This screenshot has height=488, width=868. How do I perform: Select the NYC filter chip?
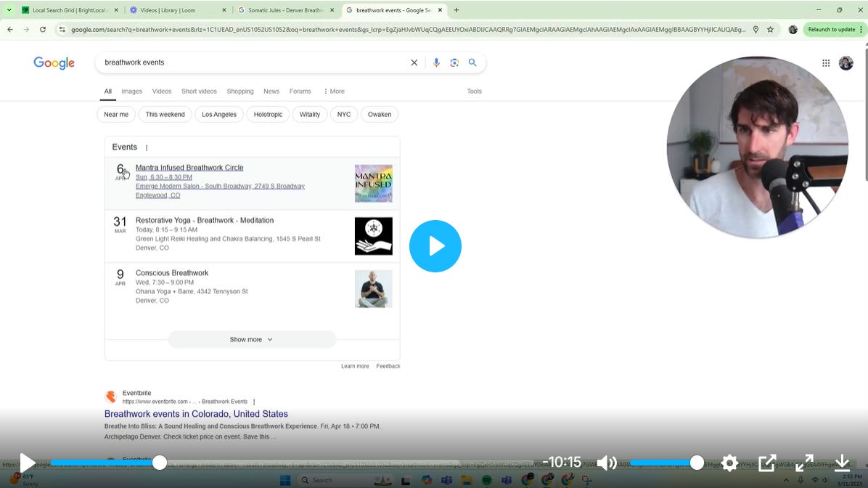point(344,115)
